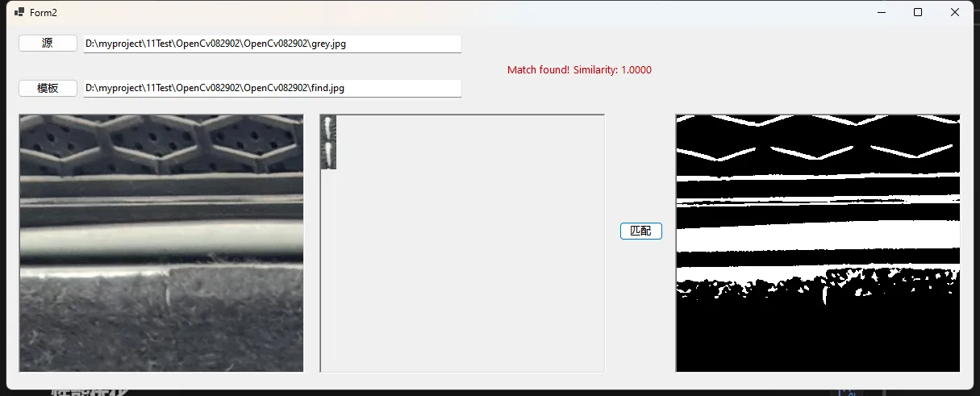980x396 pixels.
Task: Click the fuzzy carpet texture in source image
Action: click(161, 323)
